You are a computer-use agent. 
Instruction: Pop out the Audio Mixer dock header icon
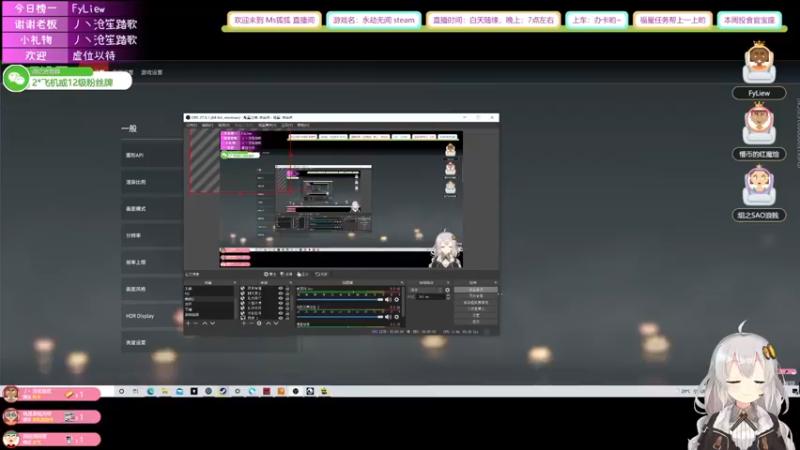(402, 283)
